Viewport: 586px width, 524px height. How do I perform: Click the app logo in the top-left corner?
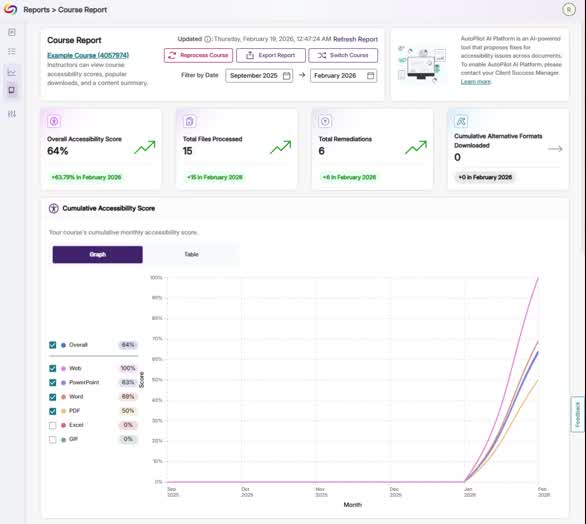point(10,9)
